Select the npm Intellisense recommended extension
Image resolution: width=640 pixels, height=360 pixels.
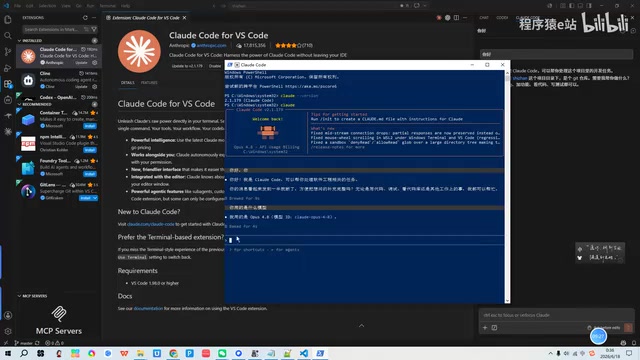(x=59, y=143)
